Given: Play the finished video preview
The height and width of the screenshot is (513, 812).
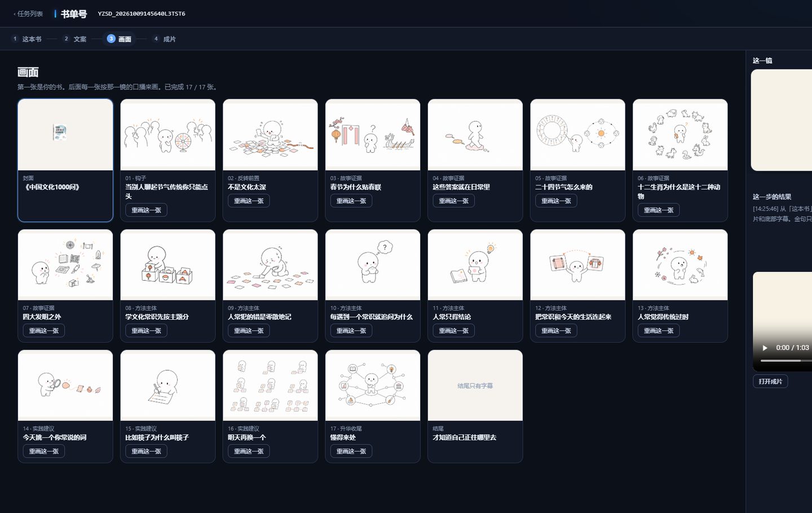Looking at the screenshot, I should [x=765, y=348].
